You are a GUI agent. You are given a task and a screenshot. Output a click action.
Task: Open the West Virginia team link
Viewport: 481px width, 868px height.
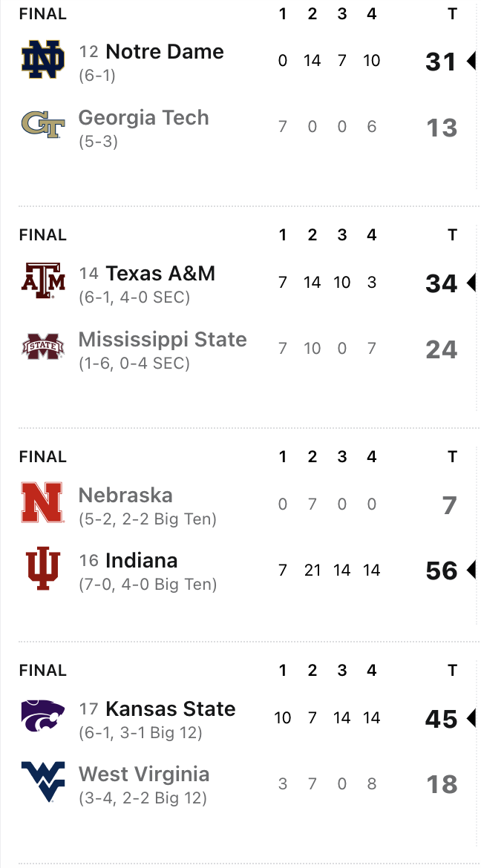click(143, 774)
